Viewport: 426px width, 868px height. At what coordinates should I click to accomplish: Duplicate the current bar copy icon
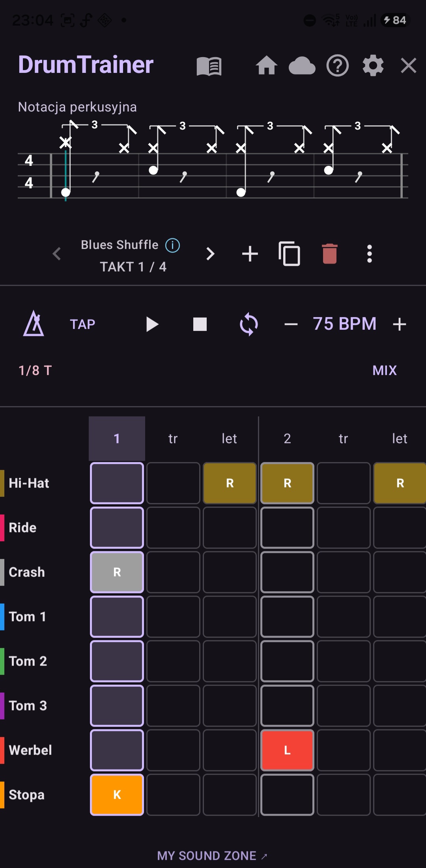click(290, 254)
